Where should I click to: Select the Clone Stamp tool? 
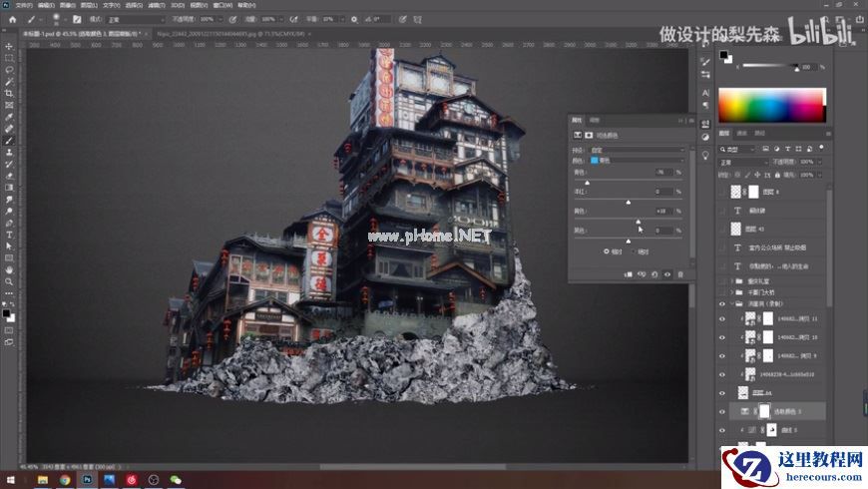point(9,152)
